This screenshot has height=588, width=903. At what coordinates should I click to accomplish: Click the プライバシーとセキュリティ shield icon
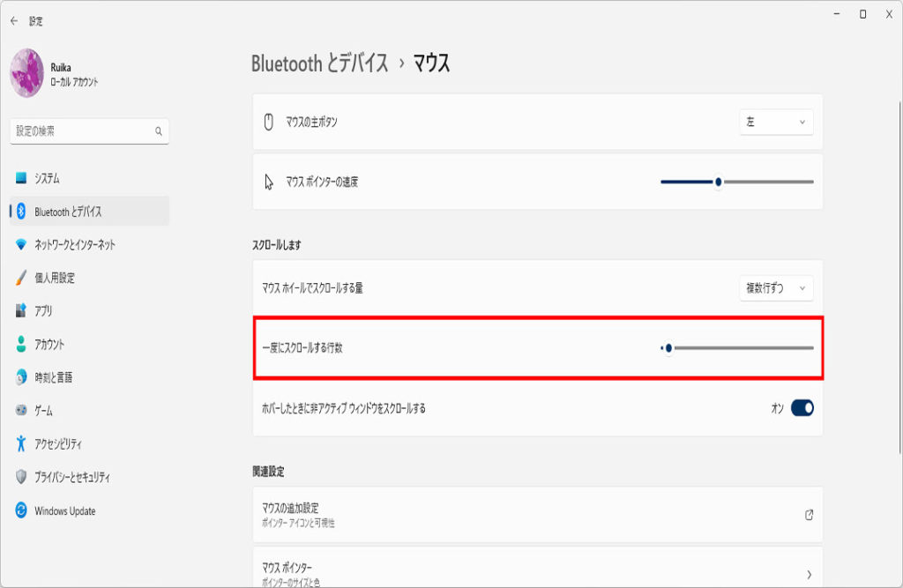pyautogui.click(x=21, y=477)
